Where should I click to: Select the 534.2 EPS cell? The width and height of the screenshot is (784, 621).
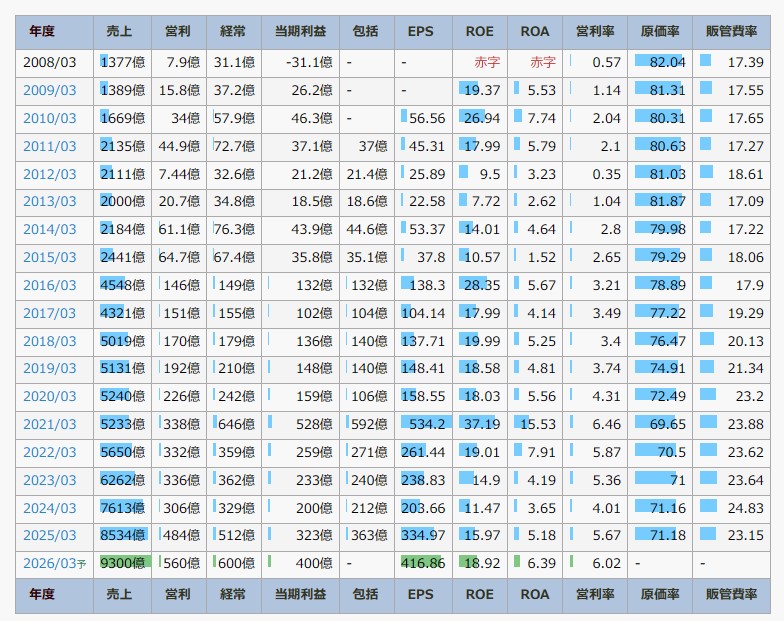coord(423,424)
